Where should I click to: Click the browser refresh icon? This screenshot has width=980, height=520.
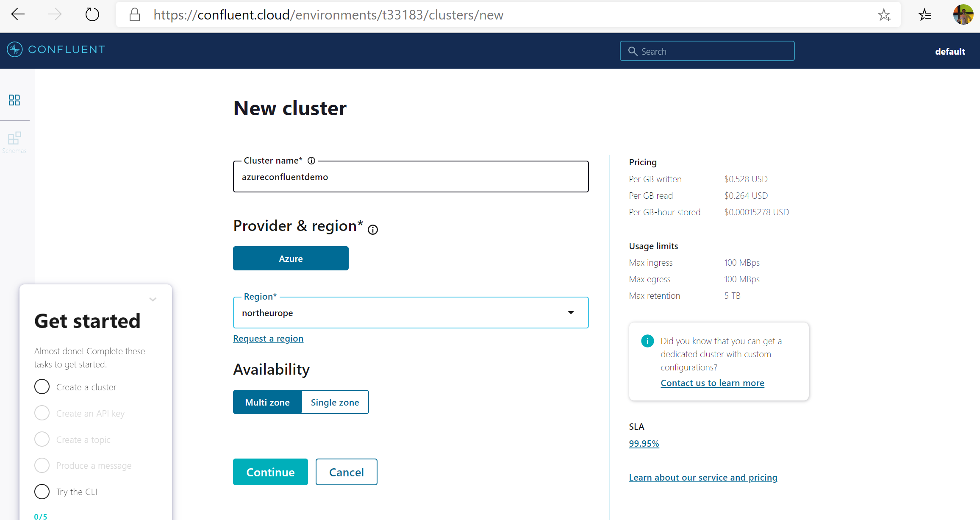click(x=92, y=15)
